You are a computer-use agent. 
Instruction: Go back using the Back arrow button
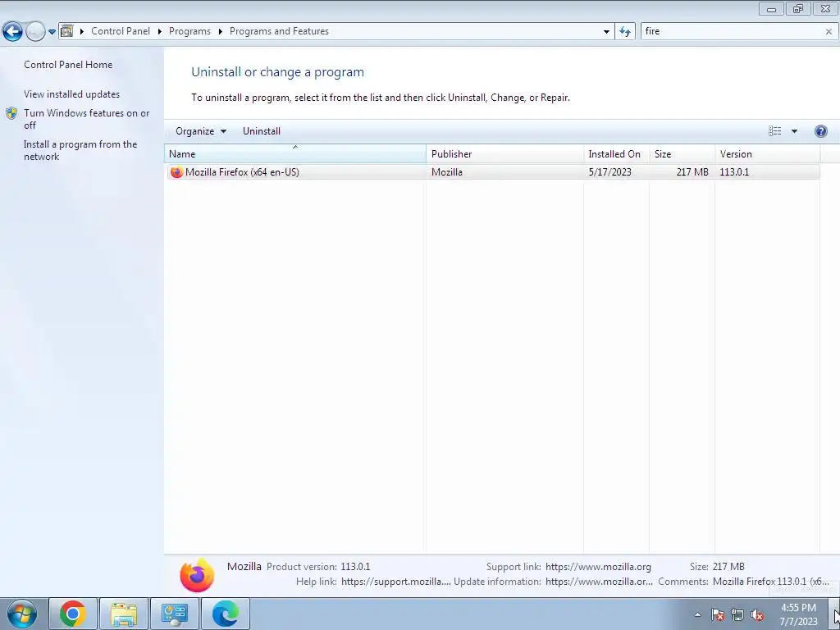[x=13, y=32]
